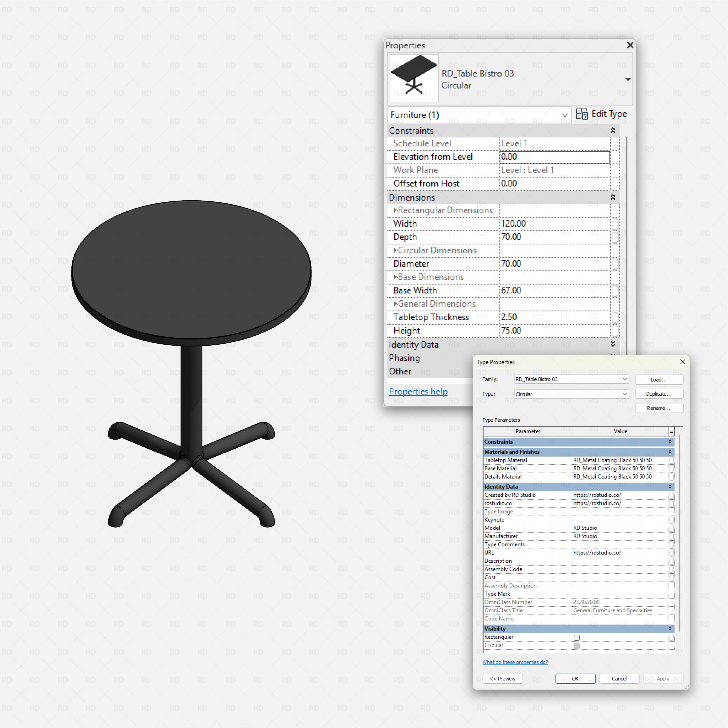This screenshot has width=728, height=728.
Task: Click the Duplicate... button
Action: pyautogui.click(x=659, y=394)
